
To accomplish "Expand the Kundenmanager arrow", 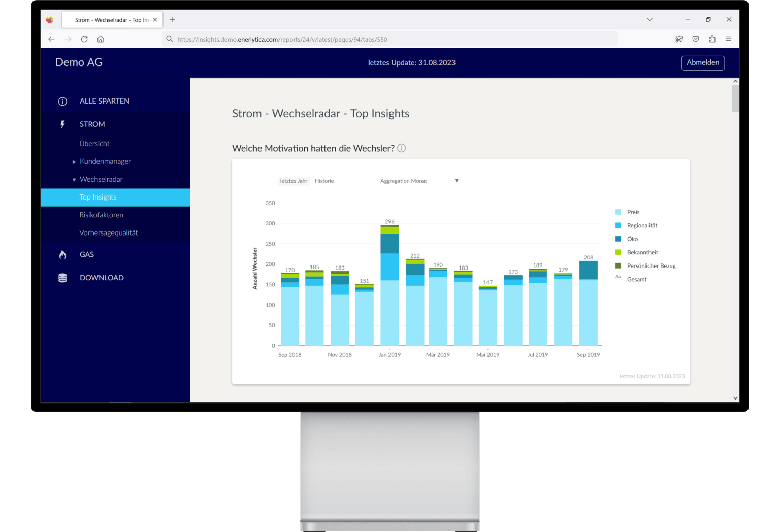I will [74, 162].
